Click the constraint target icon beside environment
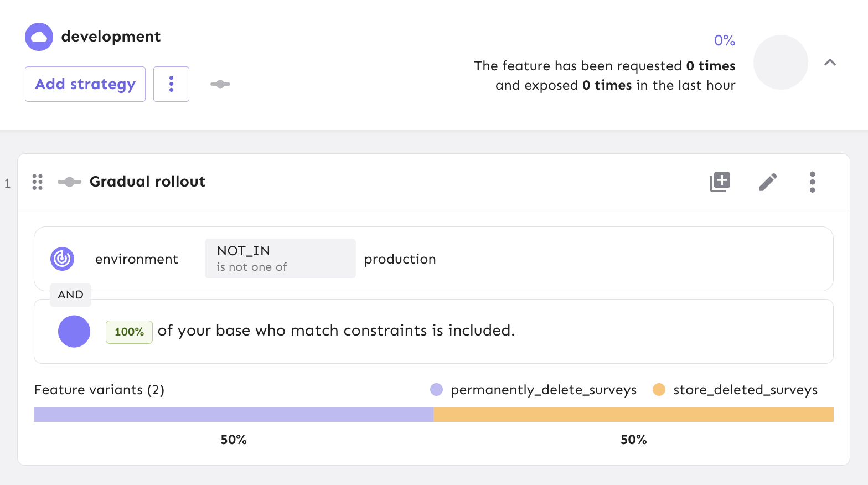This screenshot has width=868, height=485. (62, 259)
